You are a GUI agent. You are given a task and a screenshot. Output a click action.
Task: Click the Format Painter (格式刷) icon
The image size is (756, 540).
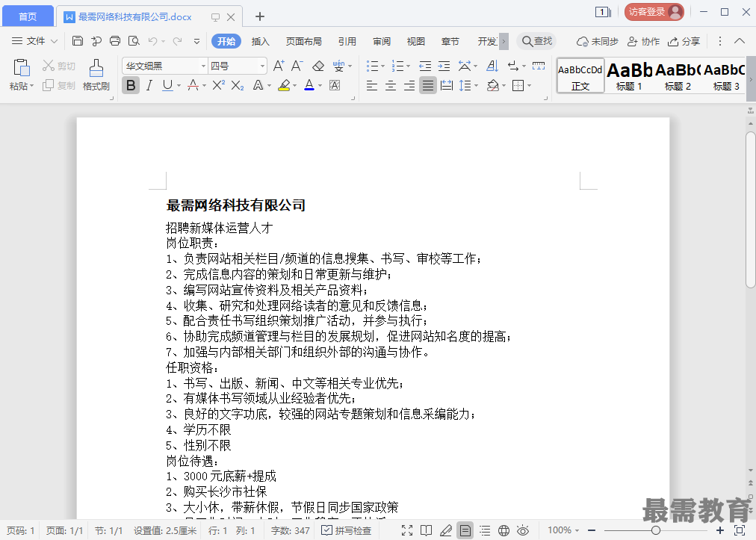coord(96,68)
